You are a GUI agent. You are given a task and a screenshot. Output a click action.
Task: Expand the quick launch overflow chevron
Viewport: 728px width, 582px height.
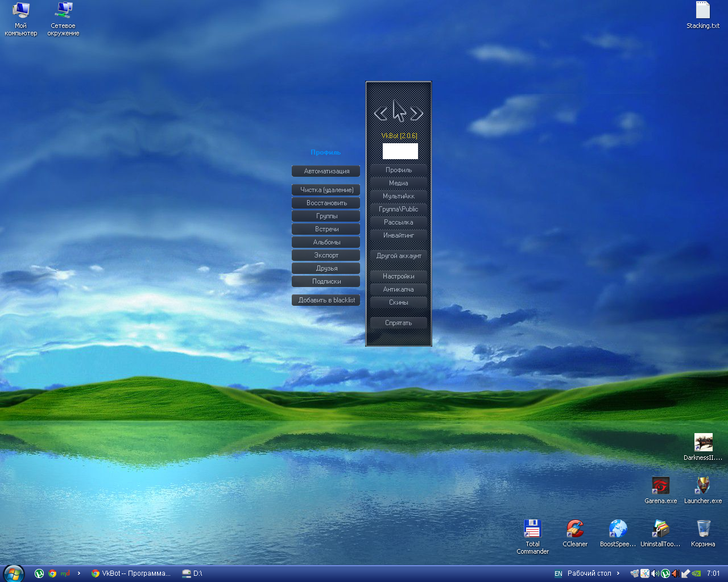coord(79,573)
